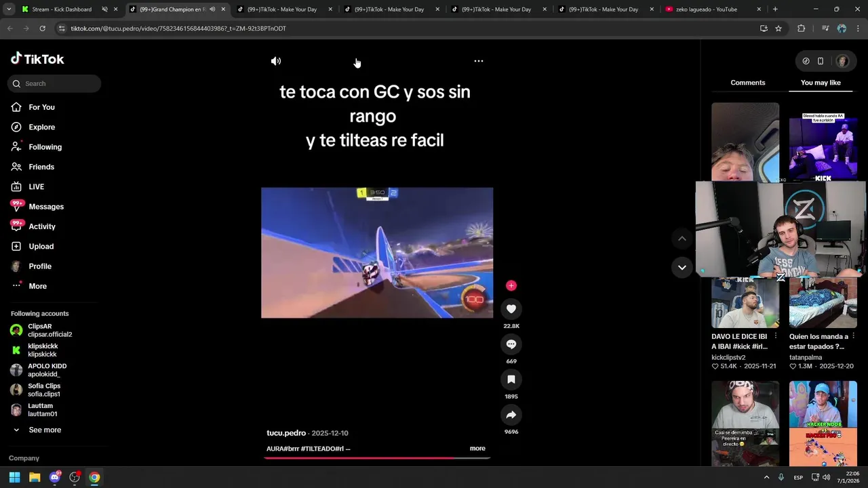Bookmark this page with the star icon

coord(778,28)
